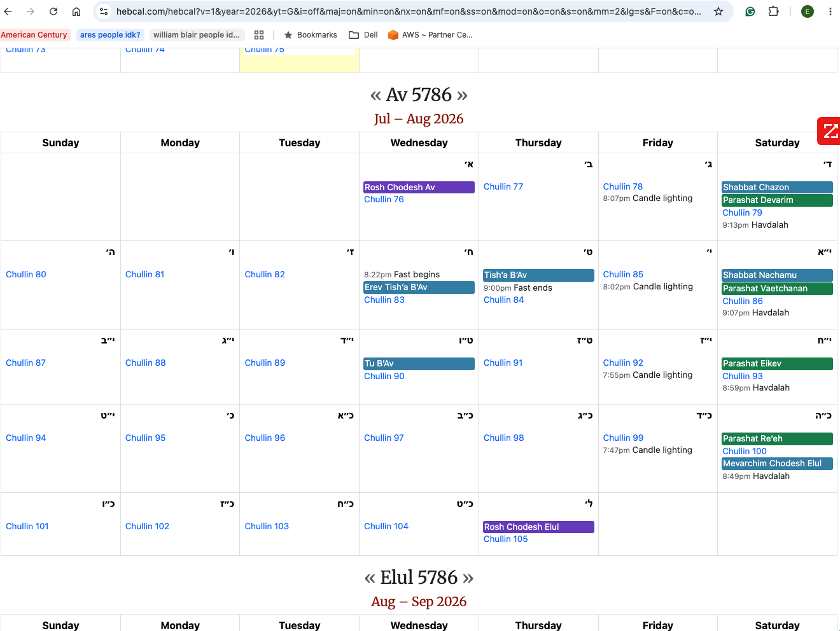Click the green profile avatar
Screen dimensions: 840x631
pos(808,11)
